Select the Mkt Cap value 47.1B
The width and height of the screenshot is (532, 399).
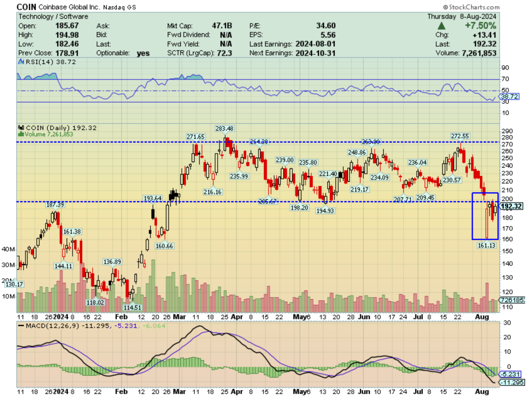(222, 26)
